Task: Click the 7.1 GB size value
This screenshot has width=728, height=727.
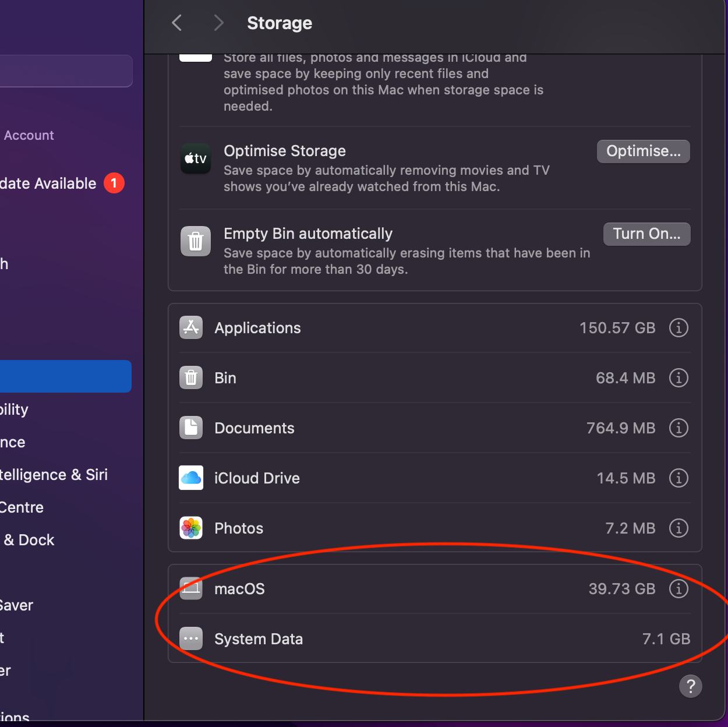Action: point(666,639)
